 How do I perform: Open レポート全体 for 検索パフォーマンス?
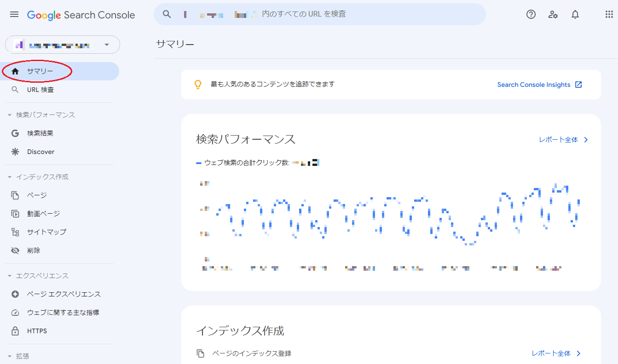[x=559, y=139]
